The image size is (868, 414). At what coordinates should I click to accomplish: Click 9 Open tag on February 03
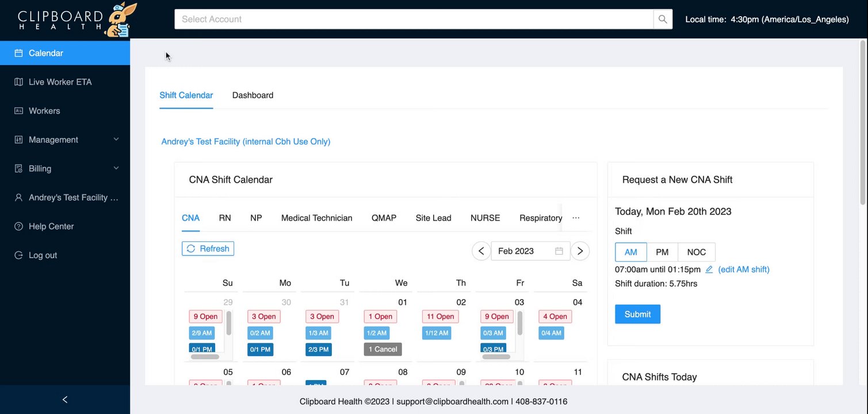(497, 316)
